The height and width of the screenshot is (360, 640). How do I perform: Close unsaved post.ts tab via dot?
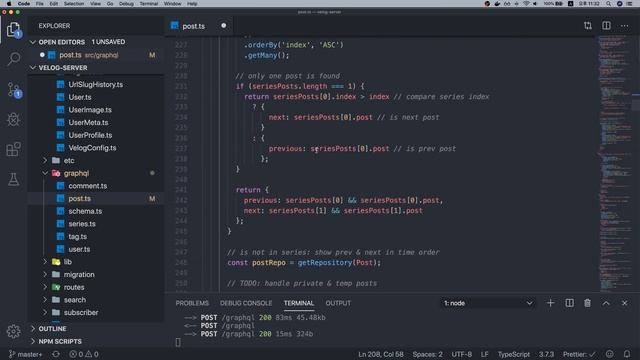pos(224,25)
